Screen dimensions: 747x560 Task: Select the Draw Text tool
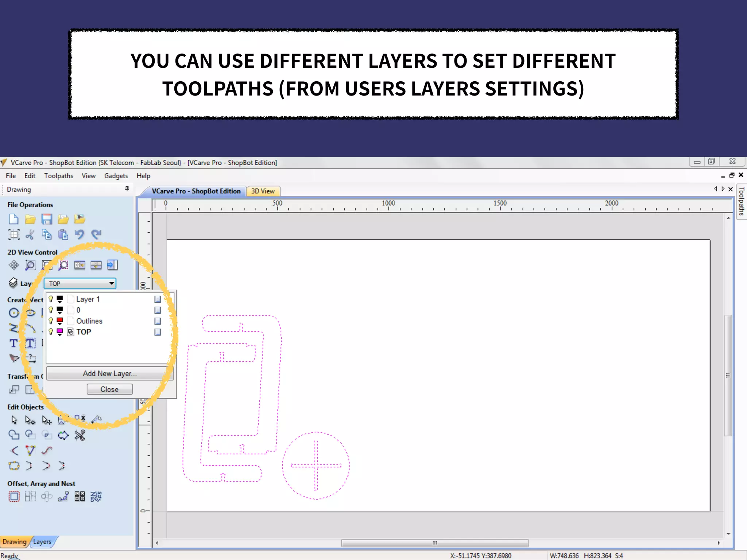click(13, 343)
